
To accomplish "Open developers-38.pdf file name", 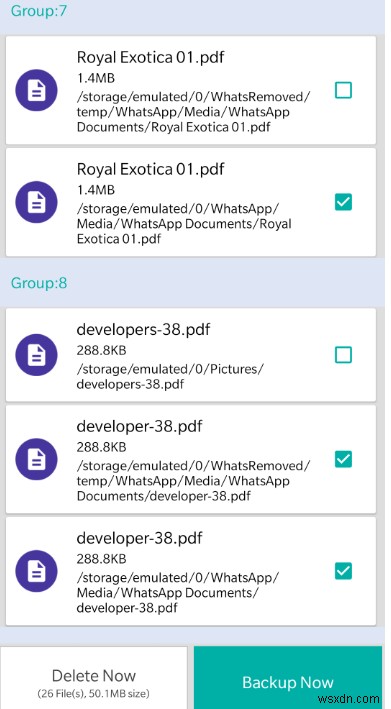I will point(143,330).
